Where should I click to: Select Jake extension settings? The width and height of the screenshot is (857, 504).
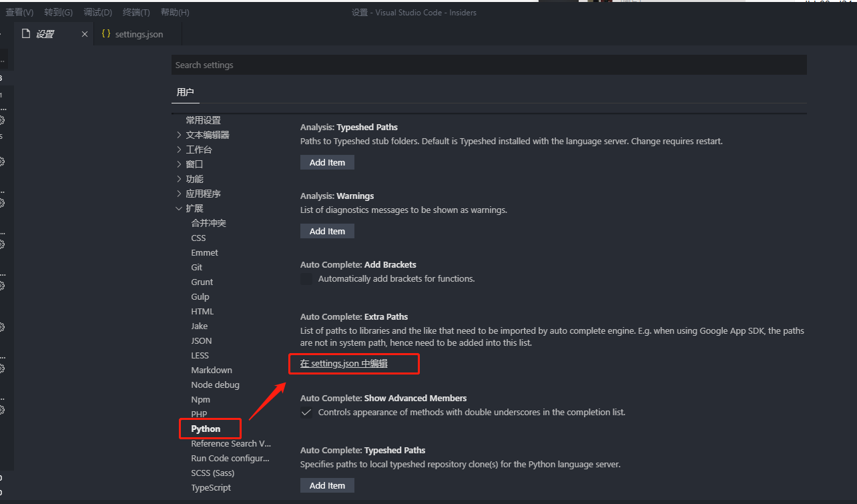click(199, 326)
